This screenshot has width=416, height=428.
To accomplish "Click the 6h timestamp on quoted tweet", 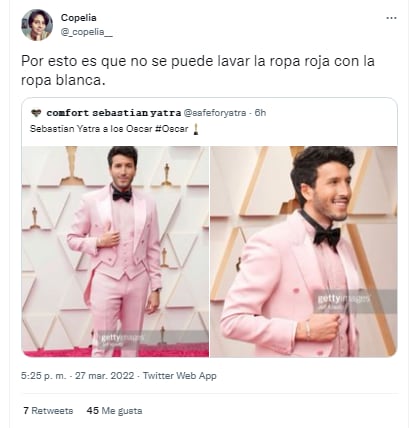I will click(x=260, y=113).
